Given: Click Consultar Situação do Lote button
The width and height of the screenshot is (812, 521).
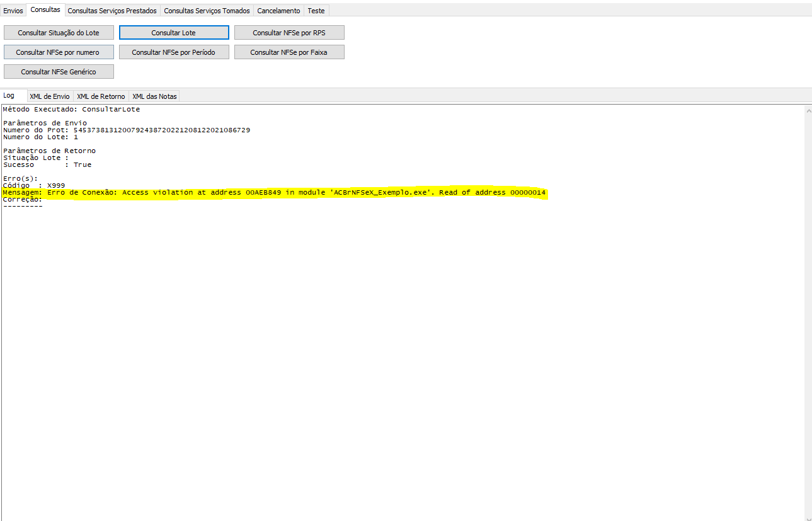Looking at the screenshot, I should (x=59, y=33).
